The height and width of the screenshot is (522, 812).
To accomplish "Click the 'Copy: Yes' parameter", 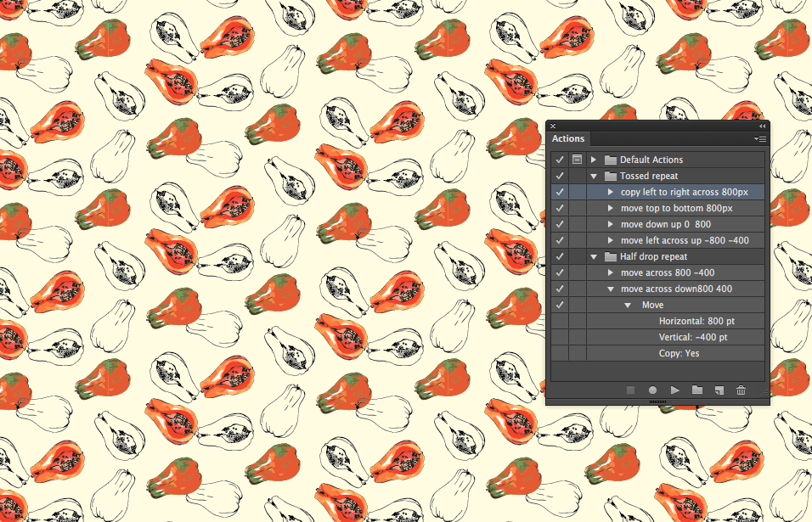I will click(x=679, y=353).
